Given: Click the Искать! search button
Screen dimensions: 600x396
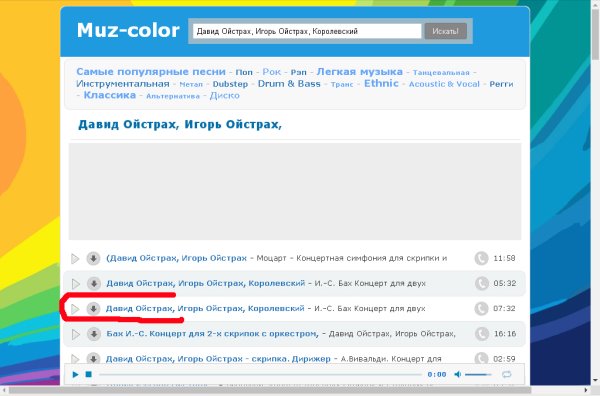Looking at the screenshot, I should pos(445,31).
